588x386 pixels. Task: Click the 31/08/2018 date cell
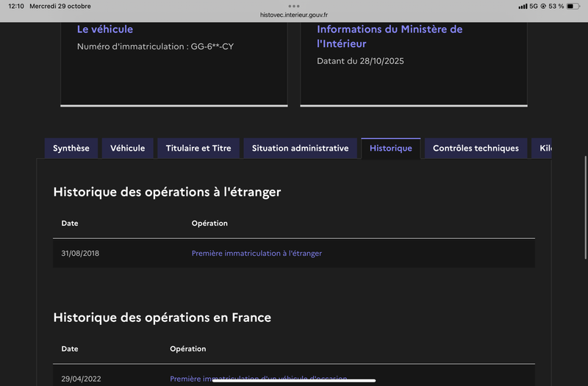click(x=80, y=254)
